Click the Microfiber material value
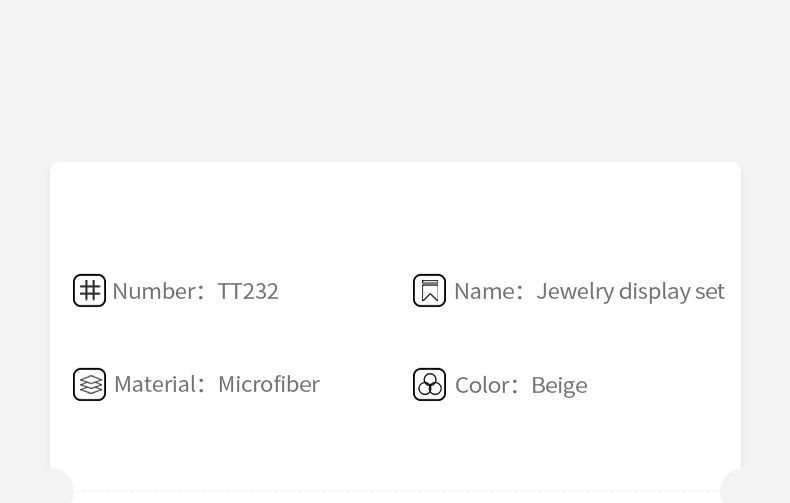790x503 pixels. click(269, 385)
